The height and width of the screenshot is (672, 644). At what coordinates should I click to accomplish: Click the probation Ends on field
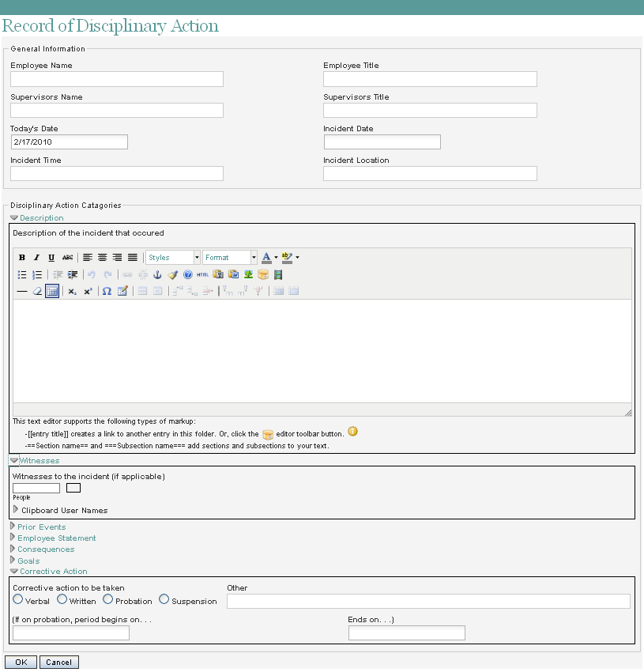pyautogui.click(x=407, y=633)
